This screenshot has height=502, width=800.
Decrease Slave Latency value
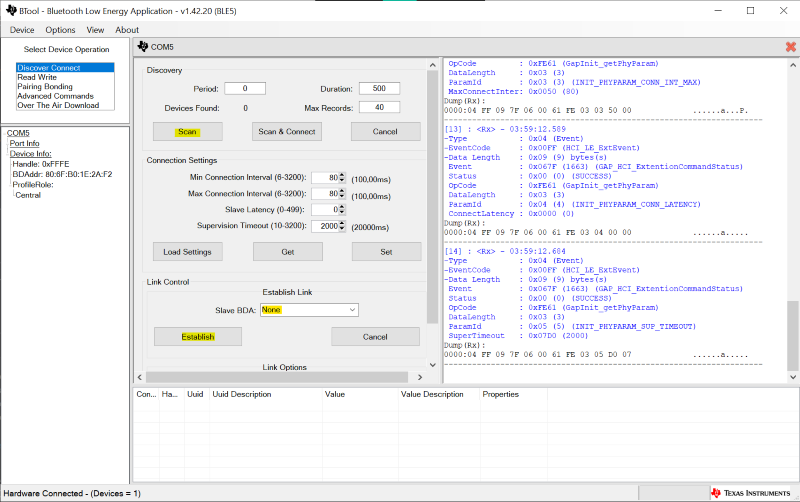342,212
